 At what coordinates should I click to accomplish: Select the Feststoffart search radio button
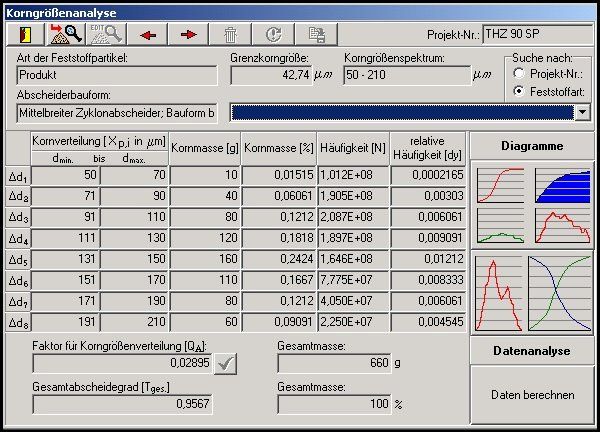[518, 91]
